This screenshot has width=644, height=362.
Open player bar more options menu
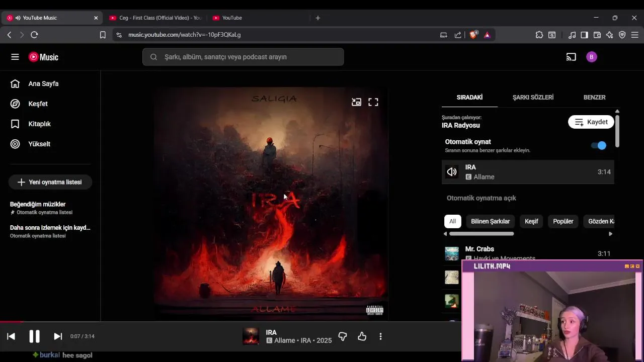pos(380,336)
